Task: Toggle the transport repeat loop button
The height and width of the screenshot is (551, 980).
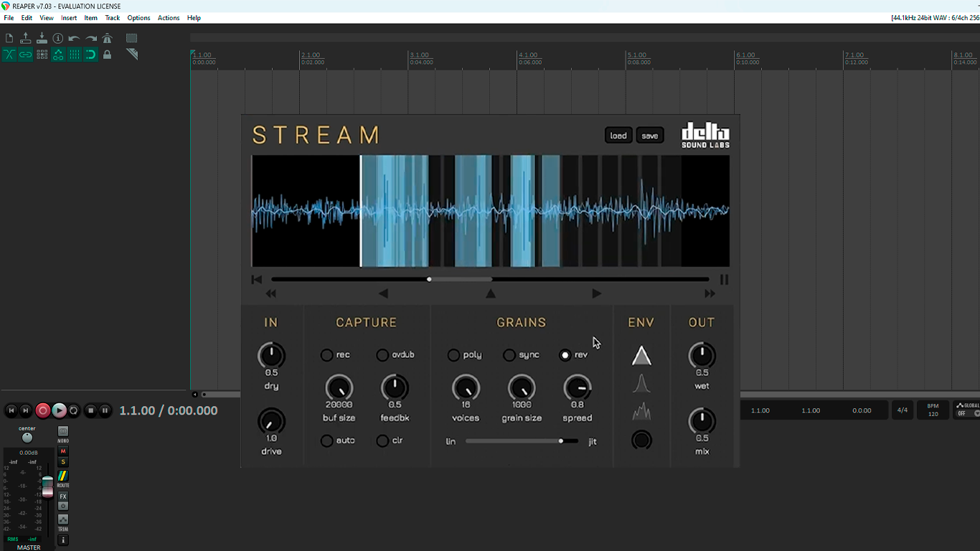Action: (x=74, y=410)
